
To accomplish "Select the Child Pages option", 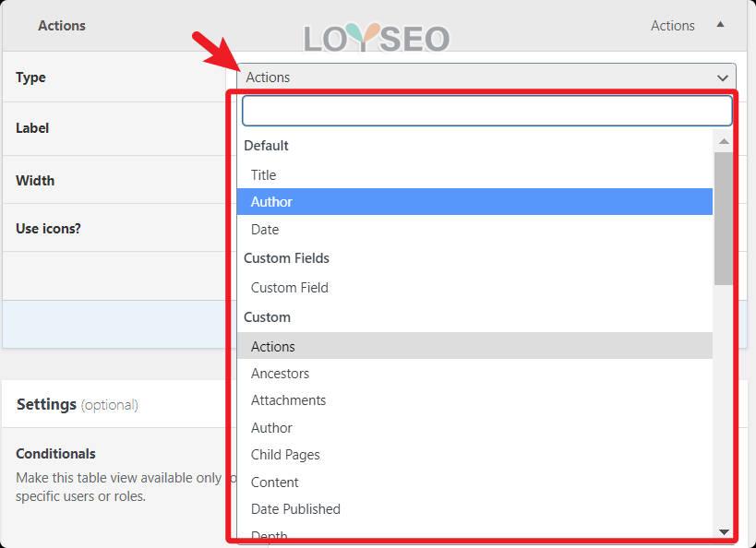I will pyautogui.click(x=474, y=455).
